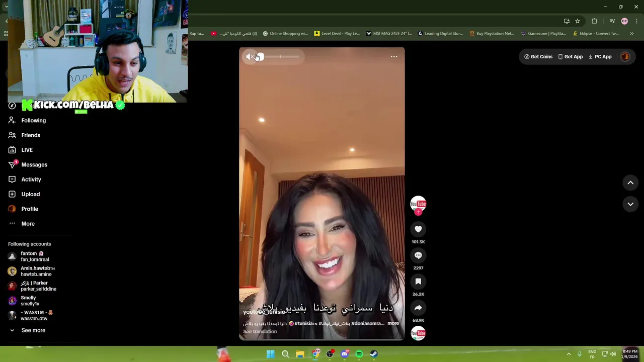Image resolution: width=644 pixels, height=362 pixels.
Task: Bookmark this page with star icon
Action: click(x=578, y=21)
